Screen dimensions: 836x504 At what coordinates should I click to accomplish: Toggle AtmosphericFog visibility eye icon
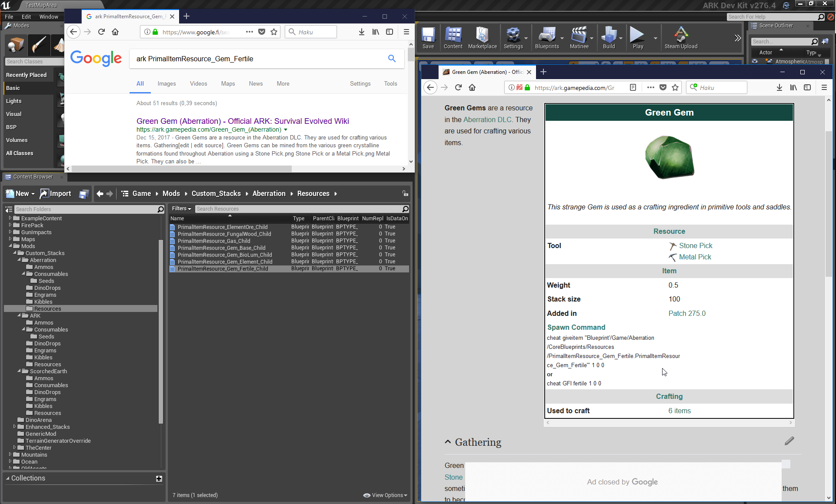tap(755, 62)
